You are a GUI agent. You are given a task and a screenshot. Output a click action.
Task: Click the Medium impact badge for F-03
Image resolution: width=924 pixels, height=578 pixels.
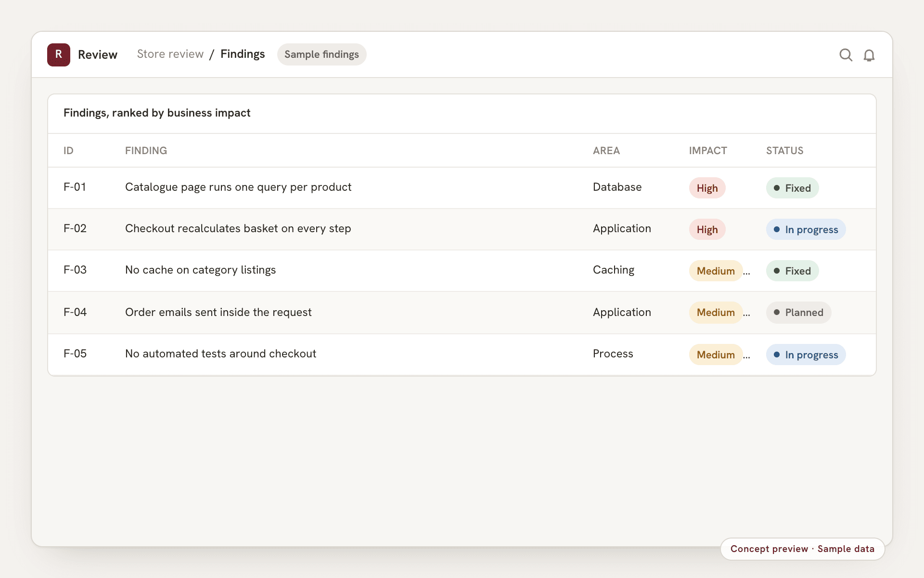tap(716, 271)
